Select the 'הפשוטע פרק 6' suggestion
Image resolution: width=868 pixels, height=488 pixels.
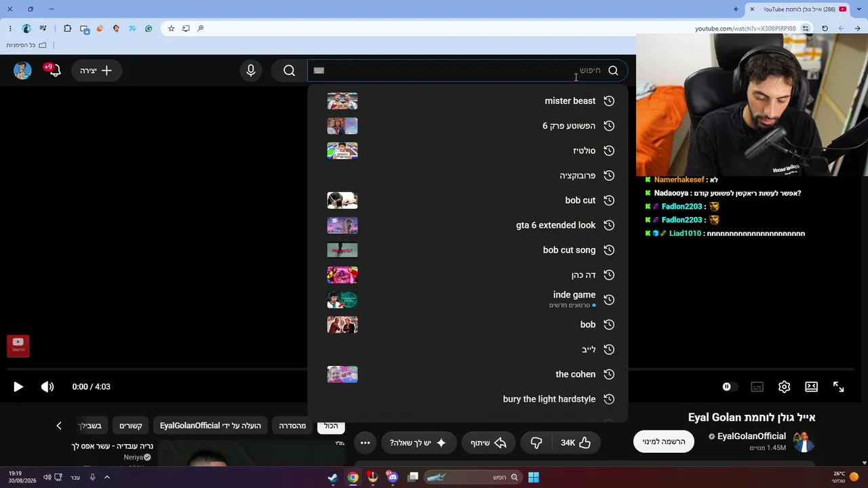(x=468, y=126)
